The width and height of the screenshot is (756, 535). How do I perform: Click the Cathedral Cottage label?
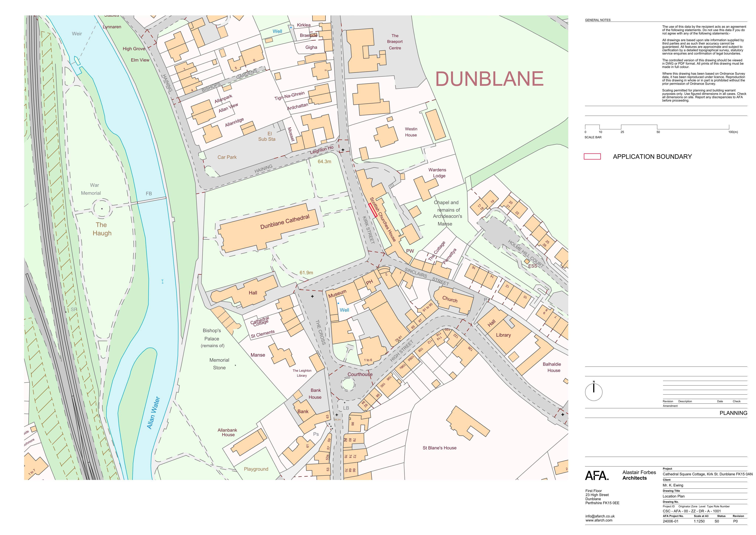[260, 321]
